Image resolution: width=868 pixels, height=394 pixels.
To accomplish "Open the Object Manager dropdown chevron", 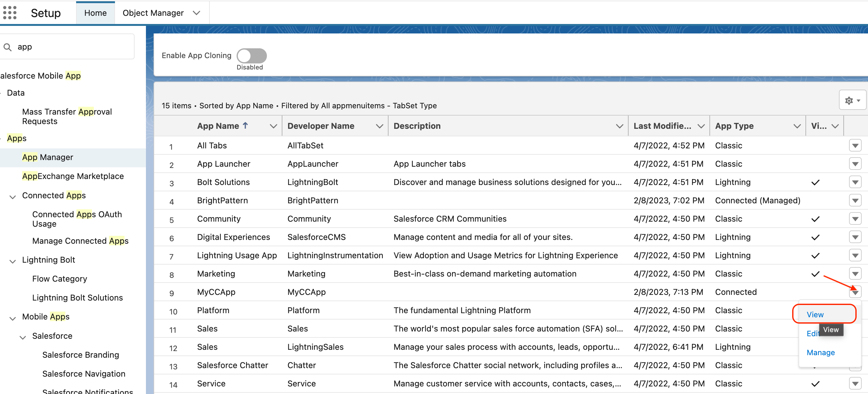I will [x=196, y=13].
